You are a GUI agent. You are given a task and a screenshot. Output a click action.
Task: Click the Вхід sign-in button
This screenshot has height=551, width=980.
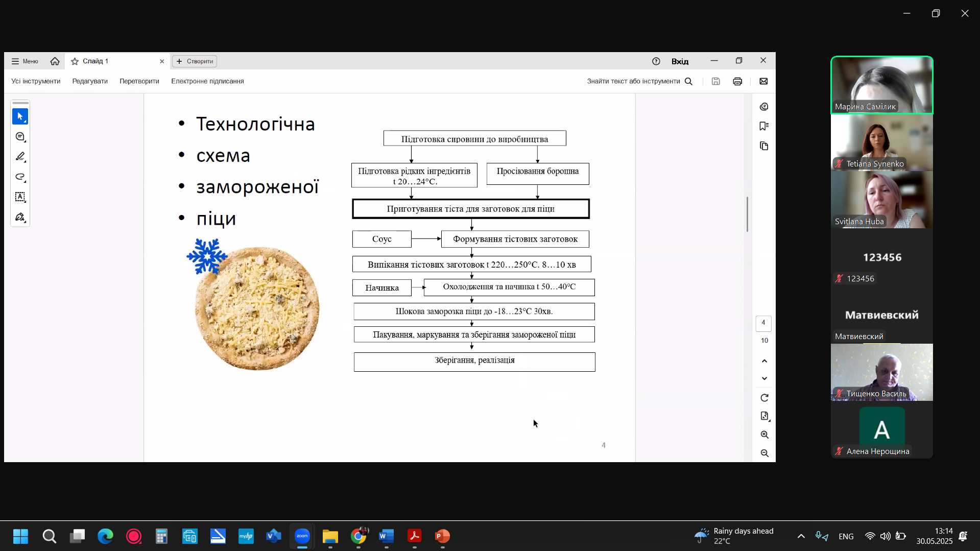[680, 61]
